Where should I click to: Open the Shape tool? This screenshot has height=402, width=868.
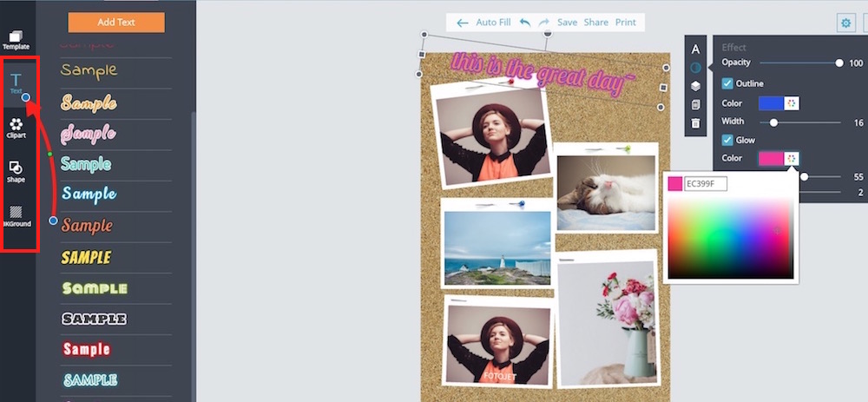point(16,171)
